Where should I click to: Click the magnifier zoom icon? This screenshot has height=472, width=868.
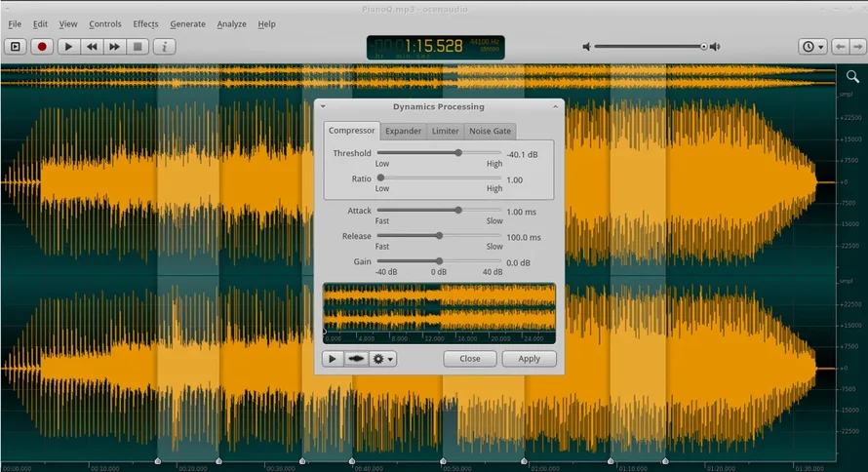[x=853, y=76]
